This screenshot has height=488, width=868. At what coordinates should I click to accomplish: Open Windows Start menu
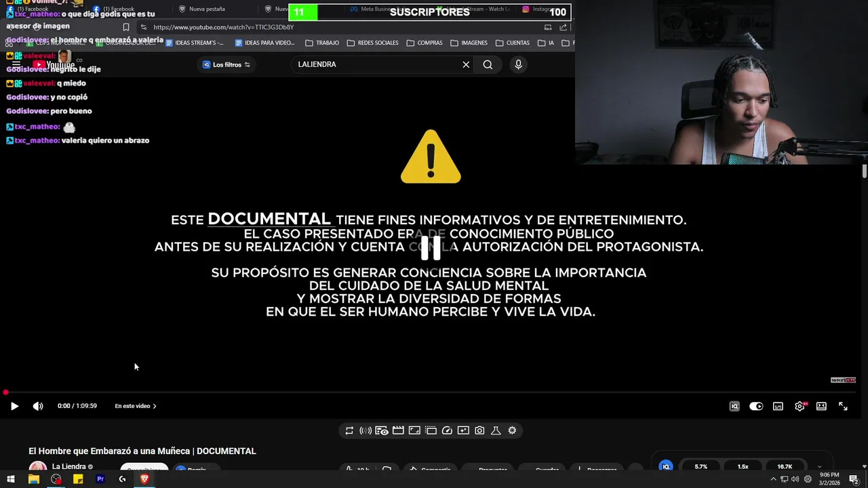11,479
